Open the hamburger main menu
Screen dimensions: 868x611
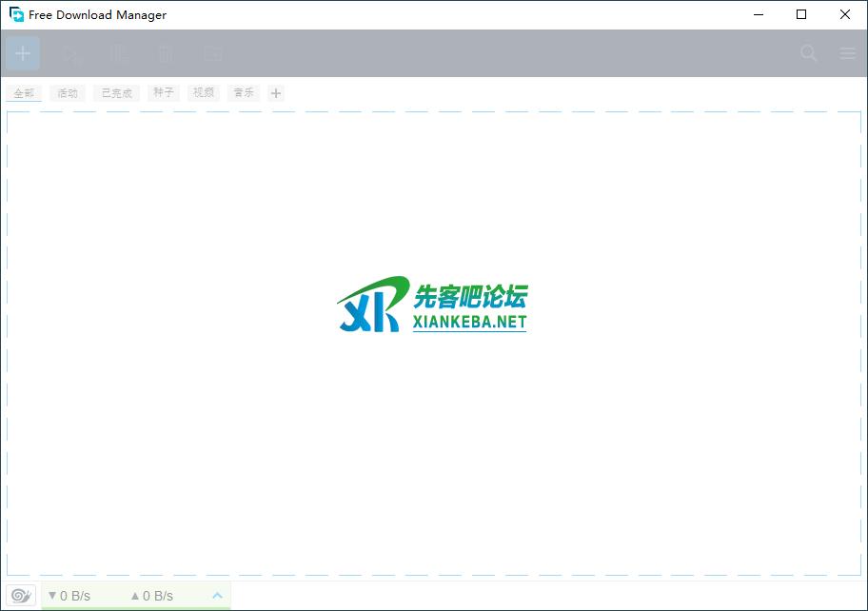coord(847,53)
